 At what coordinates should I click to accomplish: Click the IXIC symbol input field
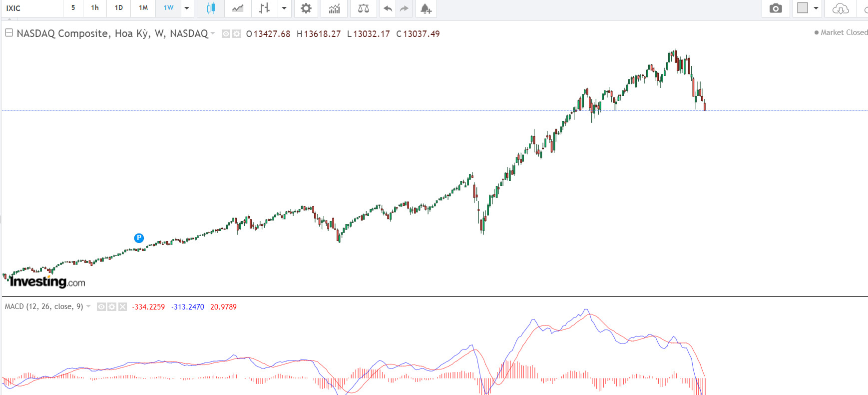(32, 8)
